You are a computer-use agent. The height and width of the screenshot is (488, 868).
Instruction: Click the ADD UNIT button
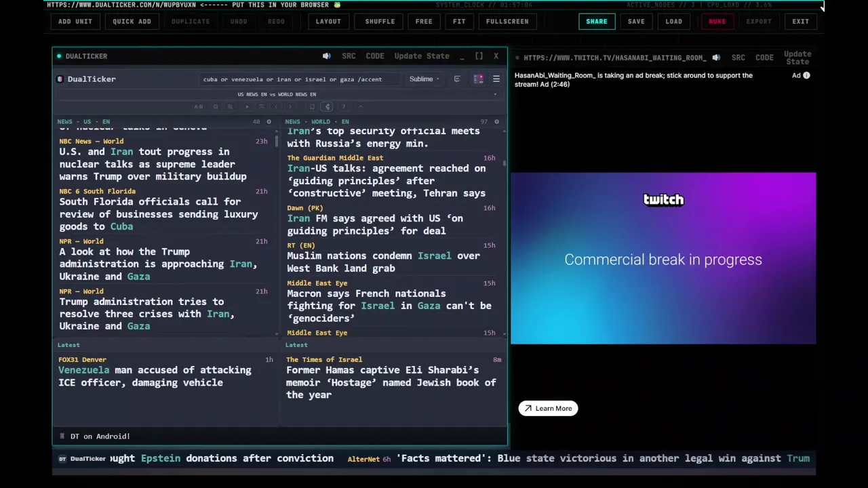pyautogui.click(x=75, y=21)
